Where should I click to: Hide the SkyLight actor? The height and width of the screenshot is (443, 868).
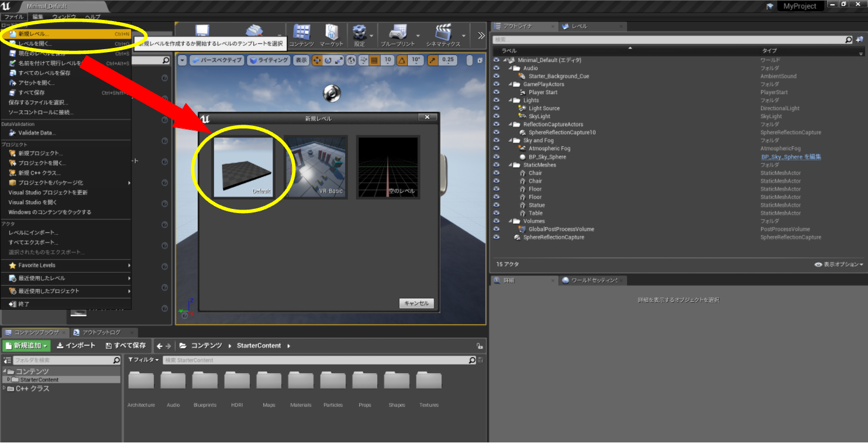[x=497, y=116]
